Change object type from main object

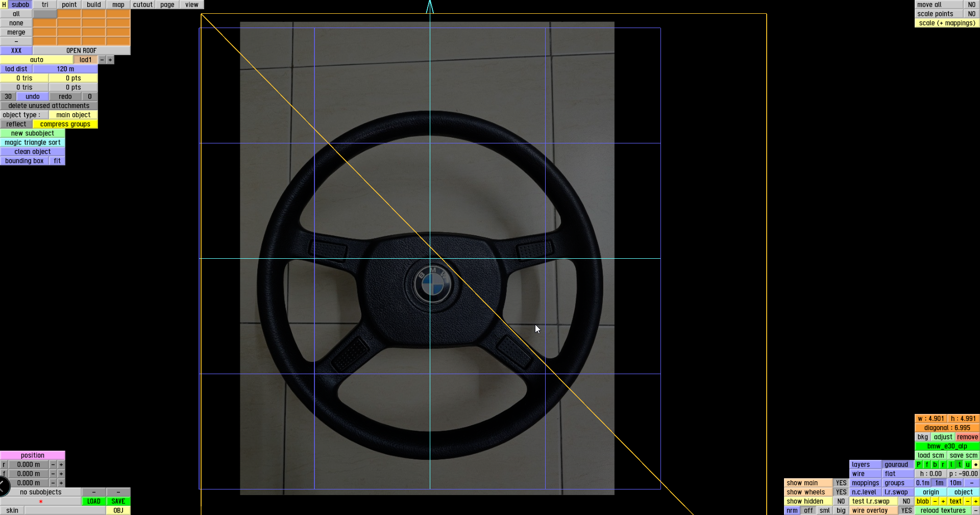click(73, 115)
